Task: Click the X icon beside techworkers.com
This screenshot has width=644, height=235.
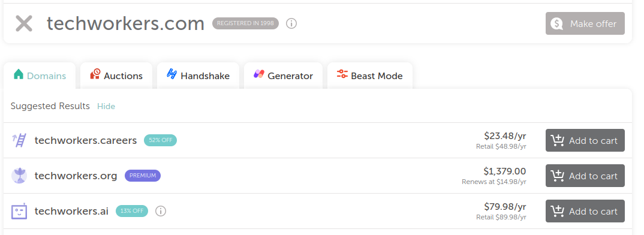Action: click(24, 23)
